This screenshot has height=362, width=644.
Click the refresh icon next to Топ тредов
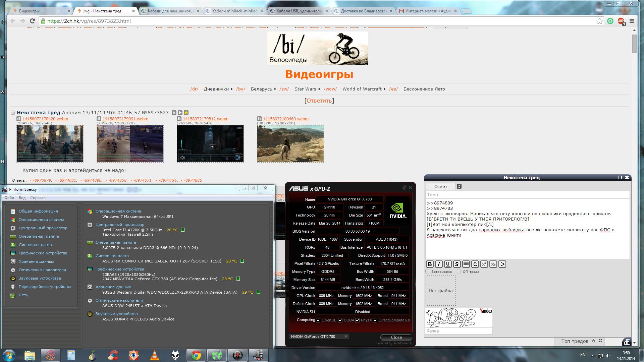click(600, 341)
